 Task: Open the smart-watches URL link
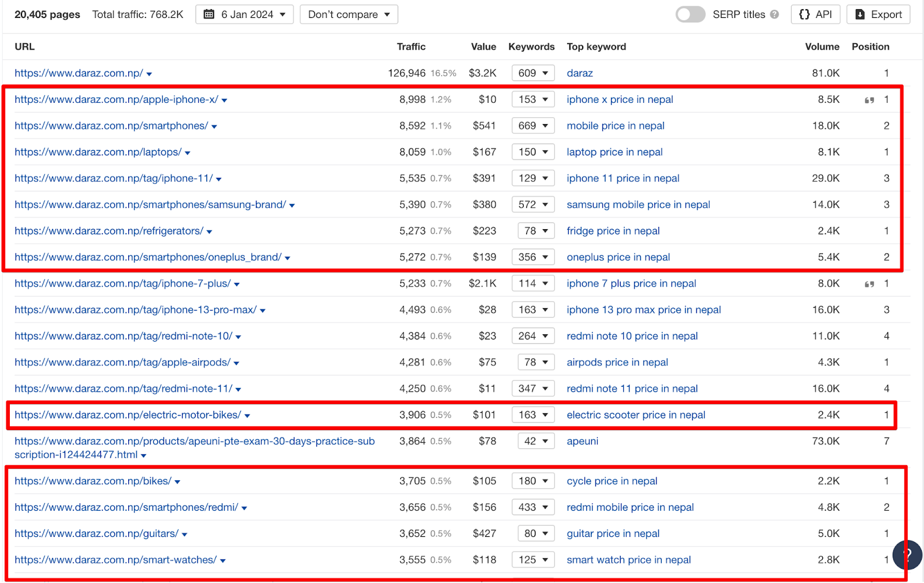[115, 560]
